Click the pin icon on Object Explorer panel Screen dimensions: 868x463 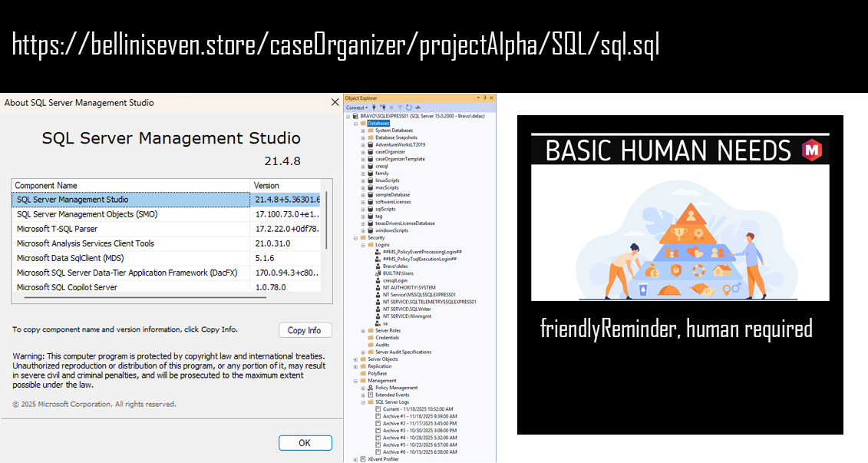click(484, 98)
